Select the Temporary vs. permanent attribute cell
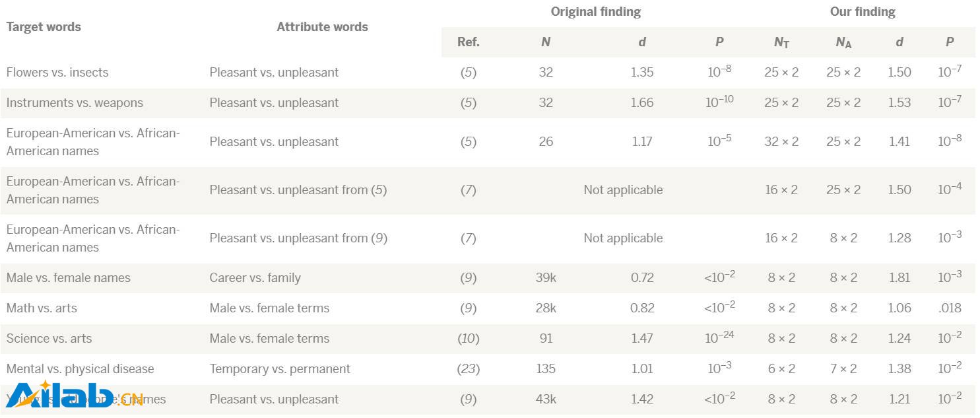Screen dimensions: 980x418 click(280, 369)
